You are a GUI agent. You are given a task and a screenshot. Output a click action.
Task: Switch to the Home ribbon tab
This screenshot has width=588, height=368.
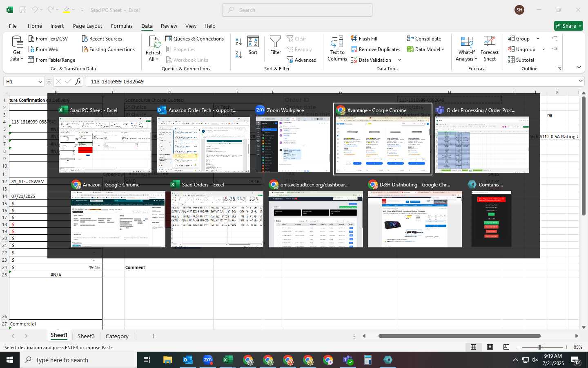35,26
